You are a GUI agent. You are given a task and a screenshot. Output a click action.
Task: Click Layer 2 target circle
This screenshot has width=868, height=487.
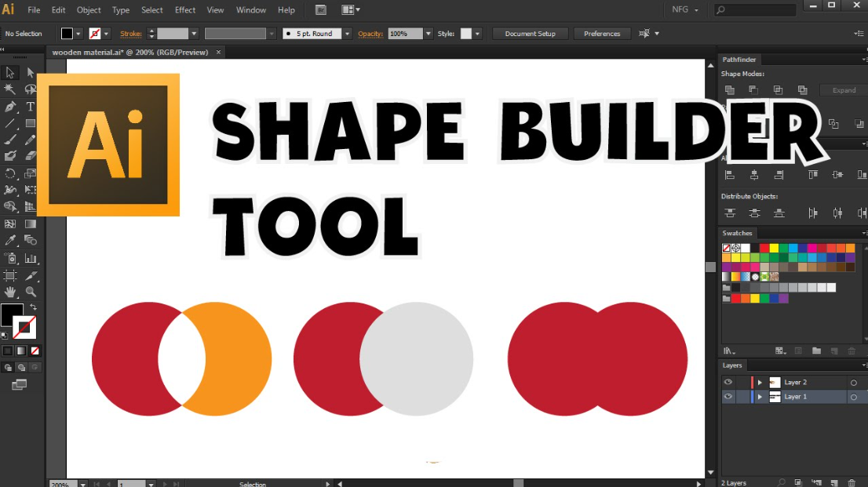(854, 383)
